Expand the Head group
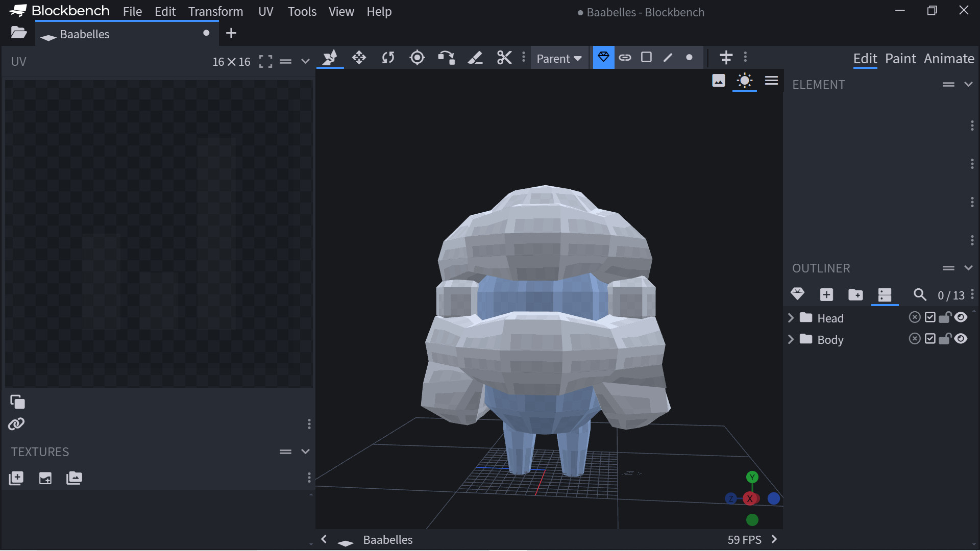This screenshot has width=980, height=551. [x=791, y=318]
